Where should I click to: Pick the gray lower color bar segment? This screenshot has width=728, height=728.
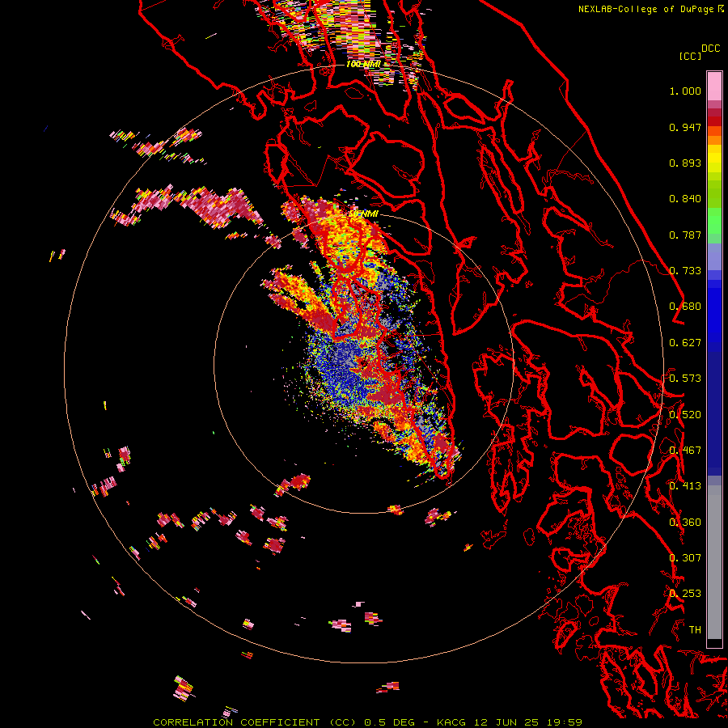(x=714, y=566)
